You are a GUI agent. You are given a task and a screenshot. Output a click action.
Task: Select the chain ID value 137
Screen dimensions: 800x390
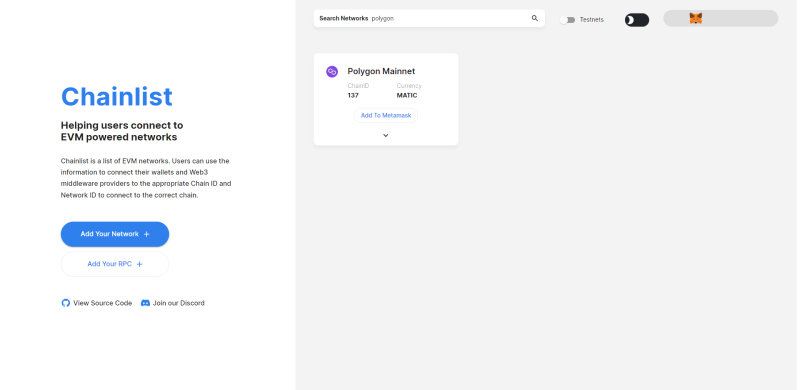click(x=353, y=95)
